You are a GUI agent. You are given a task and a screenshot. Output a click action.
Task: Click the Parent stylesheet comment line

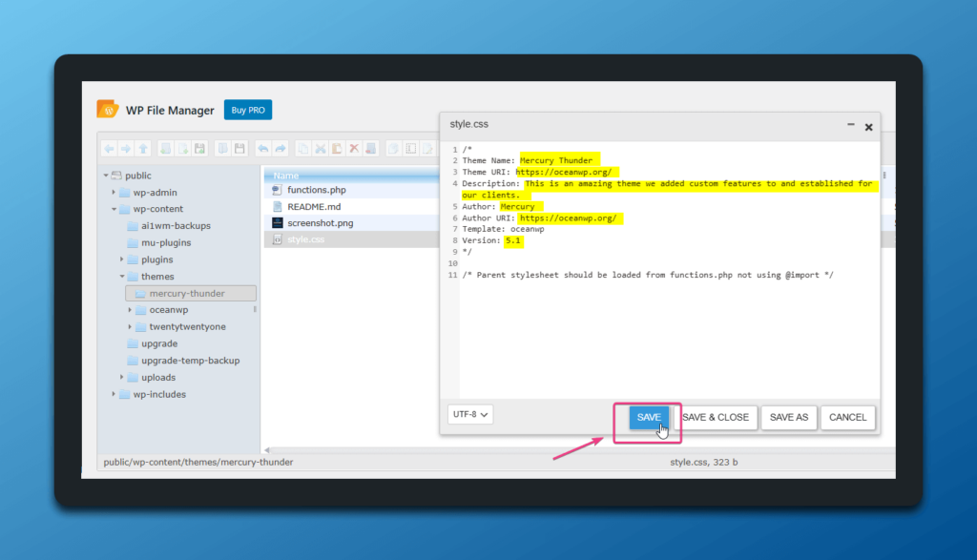pos(648,275)
